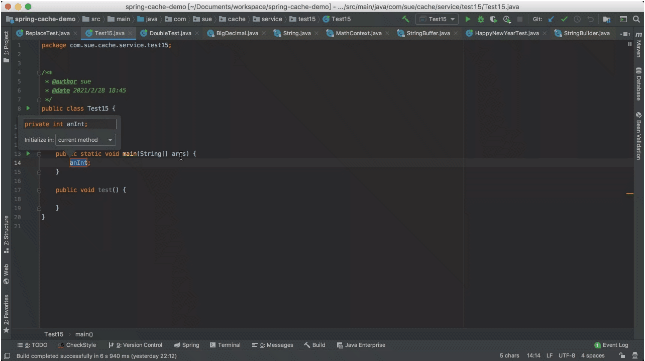The image size is (645, 361).
Task: Open the Project tool window sidebar
Action: tap(6, 46)
